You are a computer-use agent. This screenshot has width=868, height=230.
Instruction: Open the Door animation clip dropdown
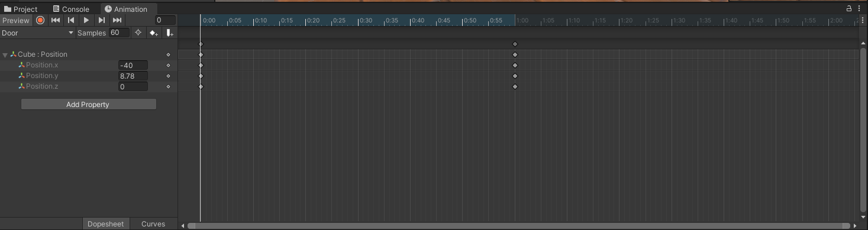click(38, 33)
